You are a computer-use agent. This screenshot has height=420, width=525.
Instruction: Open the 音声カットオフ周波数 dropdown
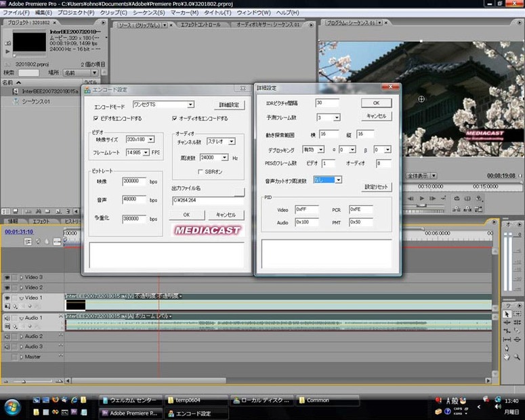(339, 180)
